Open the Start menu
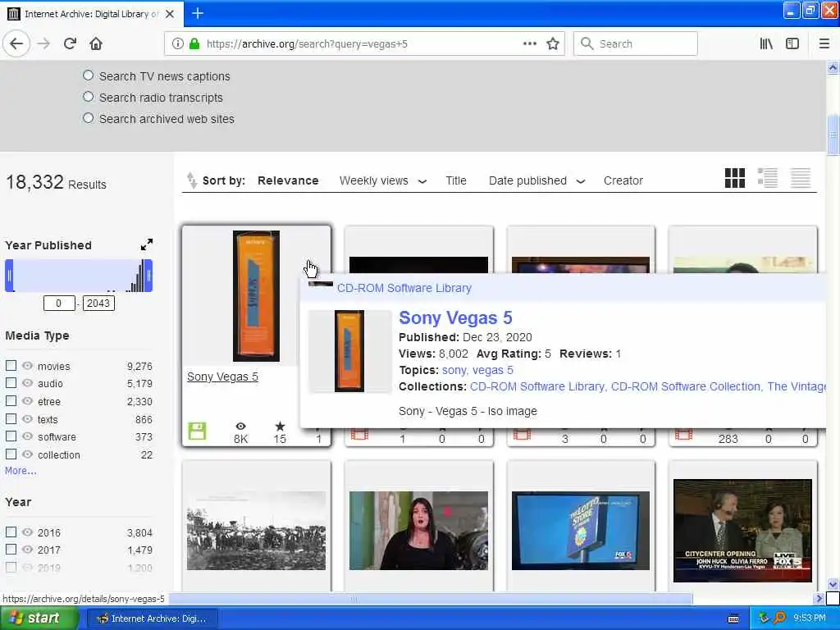 click(x=39, y=619)
